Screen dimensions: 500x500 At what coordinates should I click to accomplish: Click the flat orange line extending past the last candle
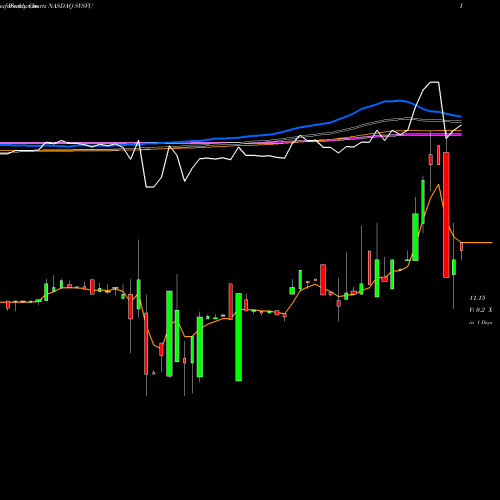(x=477, y=243)
